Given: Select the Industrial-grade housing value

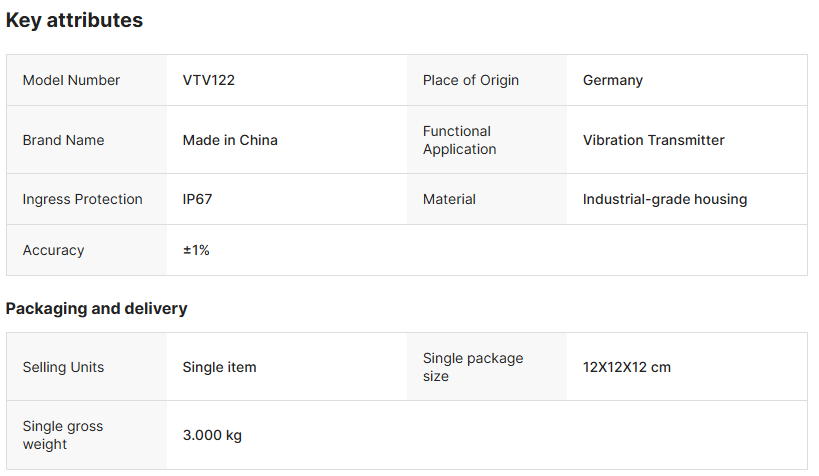Looking at the screenshot, I should (x=664, y=199).
